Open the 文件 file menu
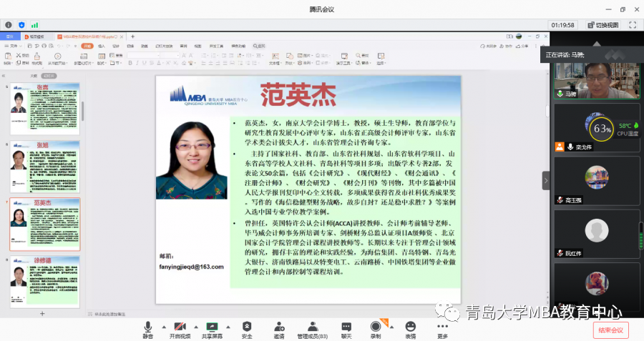The width and height of the screenshot is (644, 341). 14,46
